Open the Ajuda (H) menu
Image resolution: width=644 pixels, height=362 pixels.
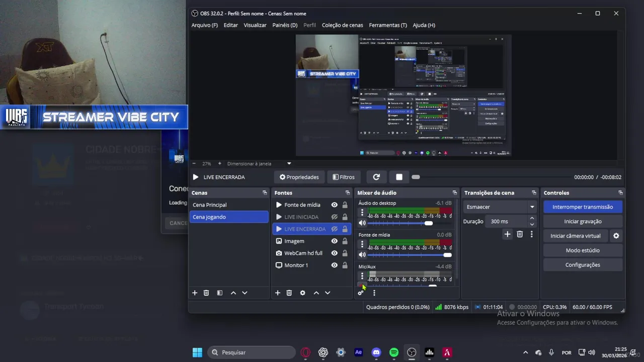[424, 25]
